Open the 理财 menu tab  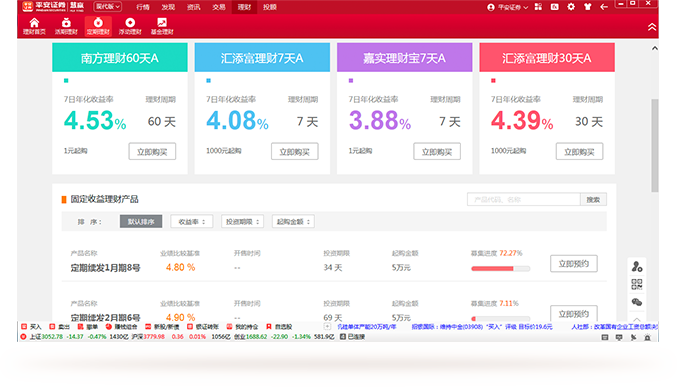point(244,7)
